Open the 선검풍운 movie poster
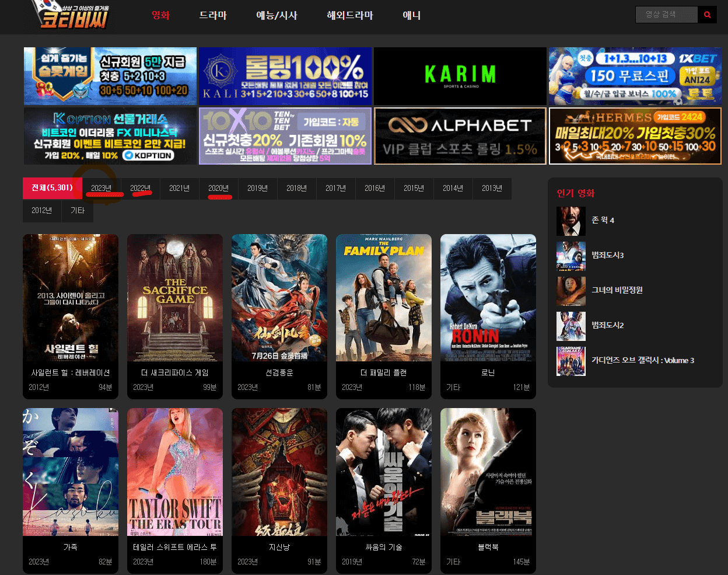 pos(279,298)
